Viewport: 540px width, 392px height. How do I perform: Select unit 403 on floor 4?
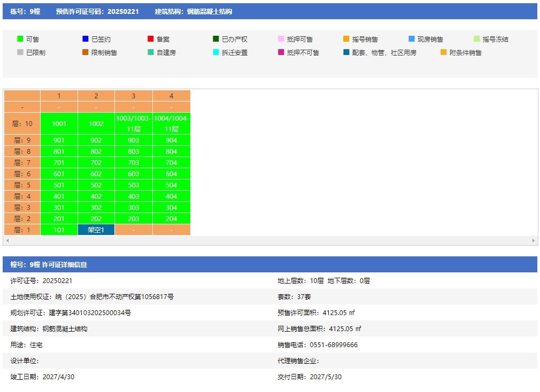134,197
